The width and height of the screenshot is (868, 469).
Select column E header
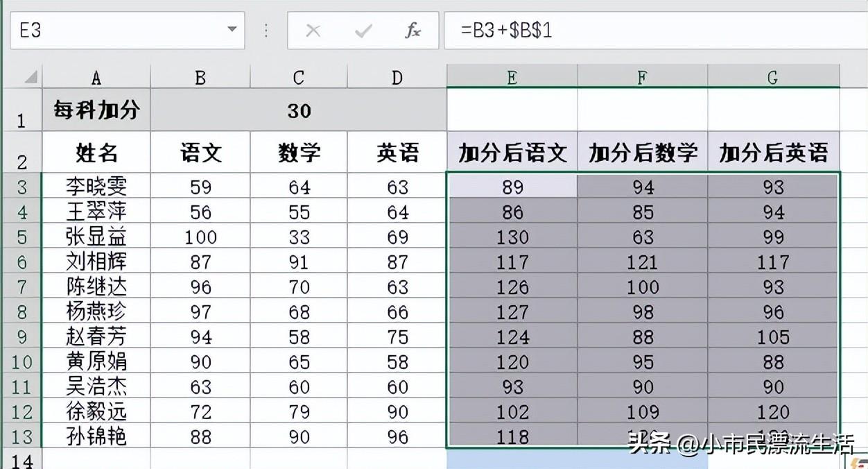(512, 76)
